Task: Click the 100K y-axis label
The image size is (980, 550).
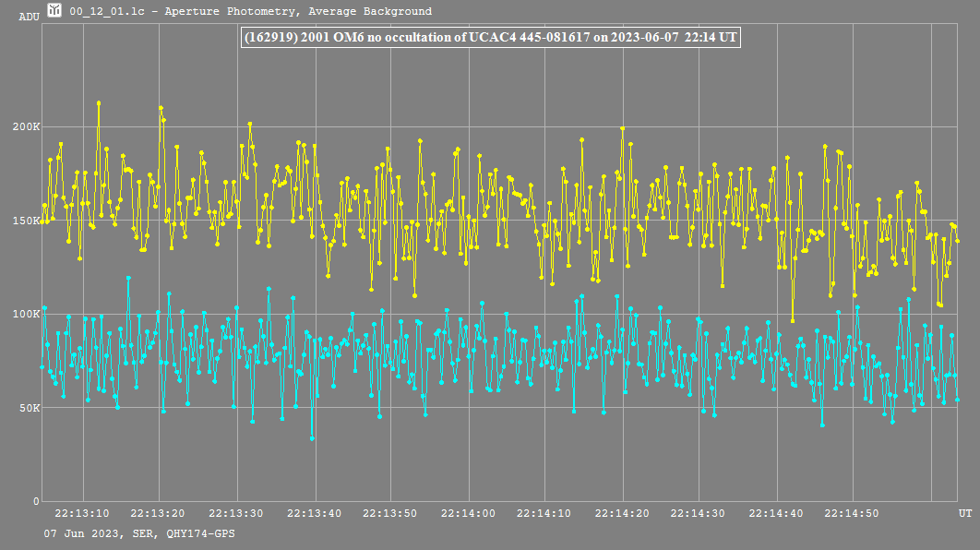Action: point(26,314)
